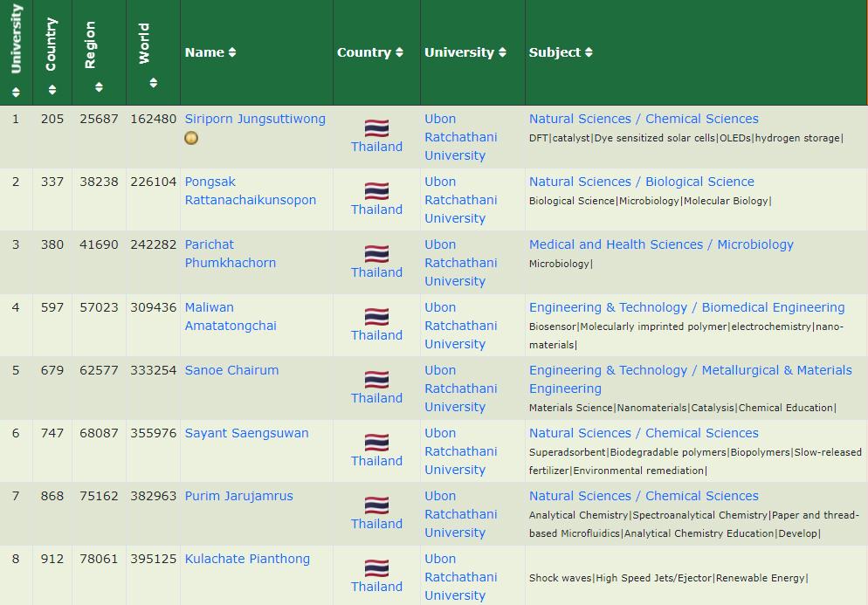Sort by Region rank column arrows

tap(99, 87)
